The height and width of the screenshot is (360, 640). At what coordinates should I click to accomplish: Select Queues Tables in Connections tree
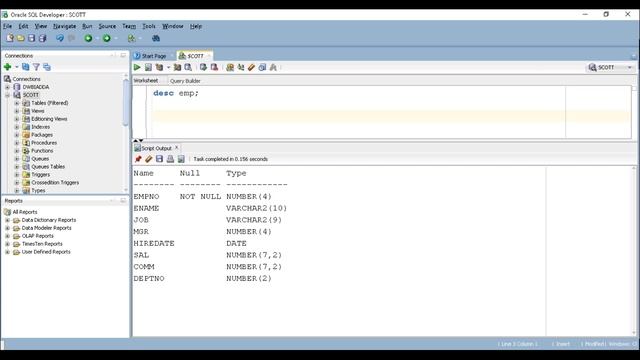48,167
